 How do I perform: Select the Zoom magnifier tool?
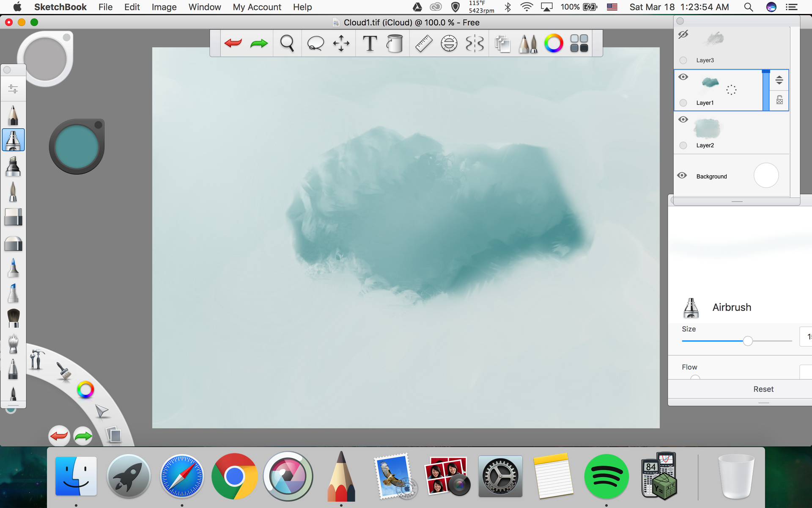[x=287, y=43]
